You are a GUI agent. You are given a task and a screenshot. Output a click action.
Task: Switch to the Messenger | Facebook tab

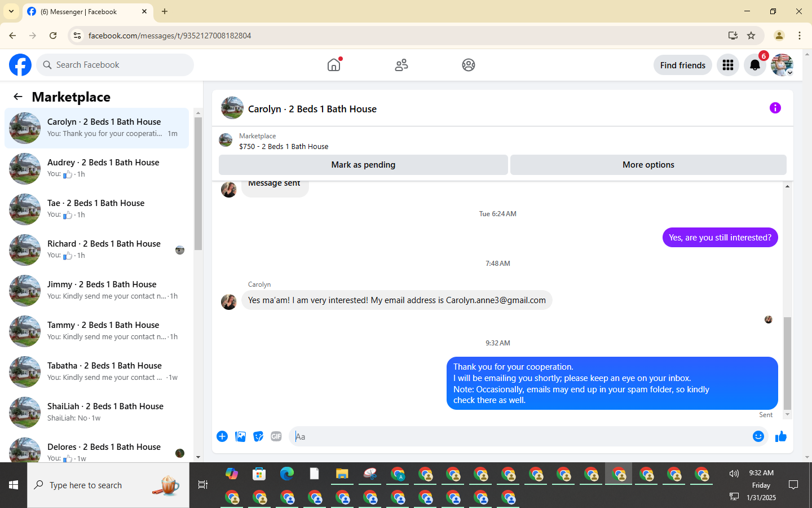point(87,11)
